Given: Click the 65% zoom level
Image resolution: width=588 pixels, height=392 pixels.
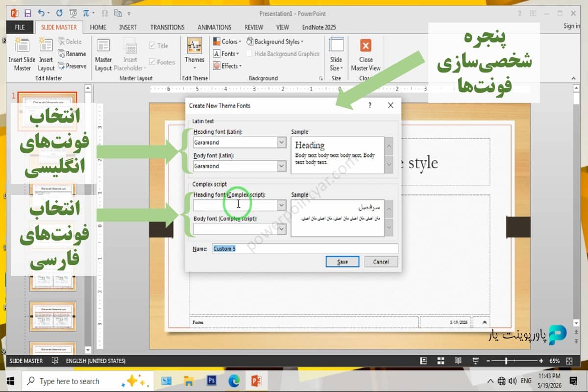Looking at the screenshot, I should (x=554, y=361).
